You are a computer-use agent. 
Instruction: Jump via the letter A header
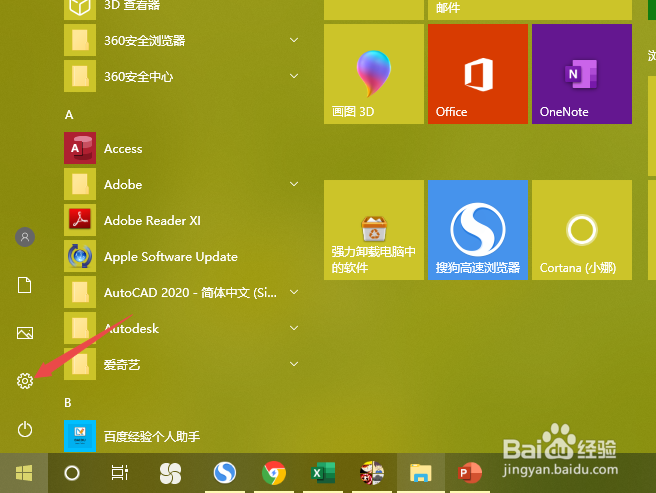pyautogui.click(x=69, y=115)
